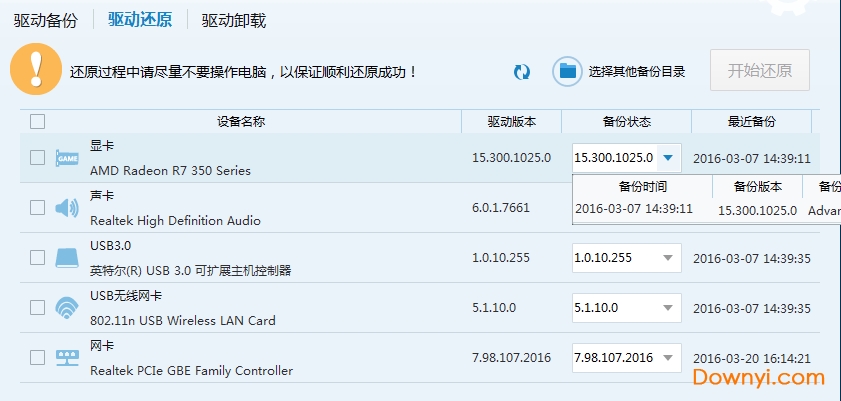Open the 1.0.10.255 backup version dropdown
841x401 pixels.
point(668,258)
